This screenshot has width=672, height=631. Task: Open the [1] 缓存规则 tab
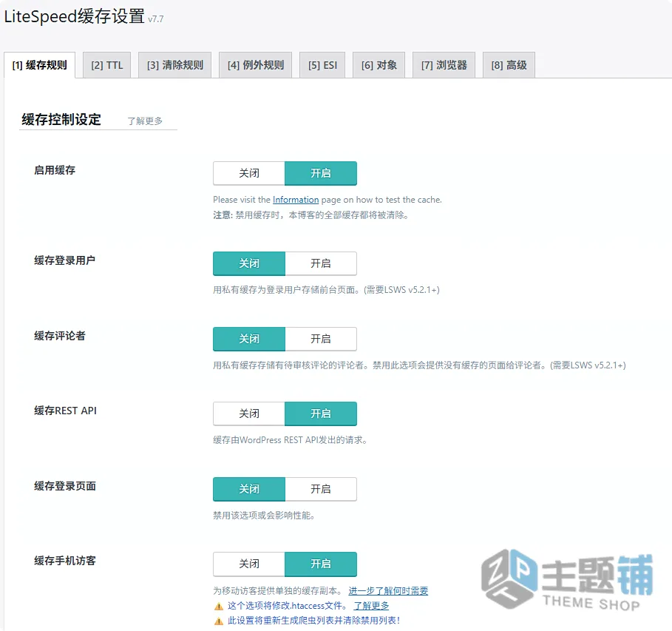coord(39,65)
